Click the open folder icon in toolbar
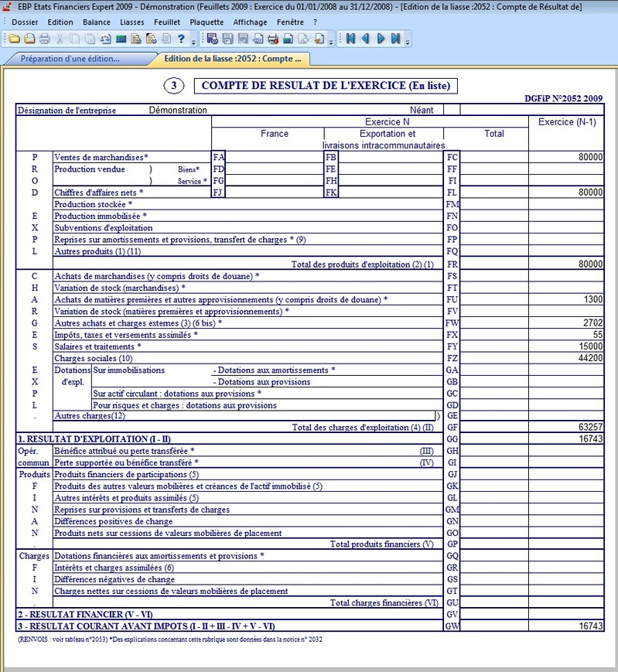Screen dimensions: 618x672 (15, 39)
